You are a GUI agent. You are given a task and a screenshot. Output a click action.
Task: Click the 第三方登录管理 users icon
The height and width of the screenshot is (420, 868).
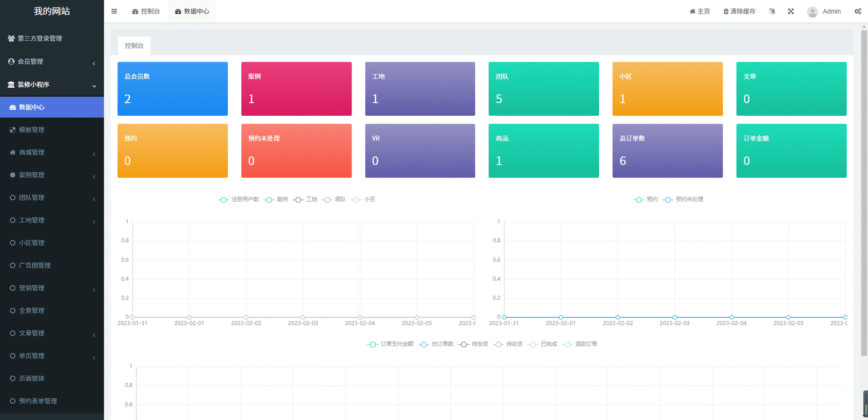11,38
